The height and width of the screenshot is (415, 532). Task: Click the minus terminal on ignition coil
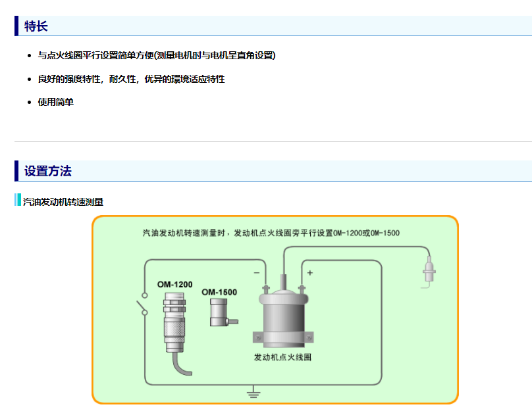coord(265,287)
